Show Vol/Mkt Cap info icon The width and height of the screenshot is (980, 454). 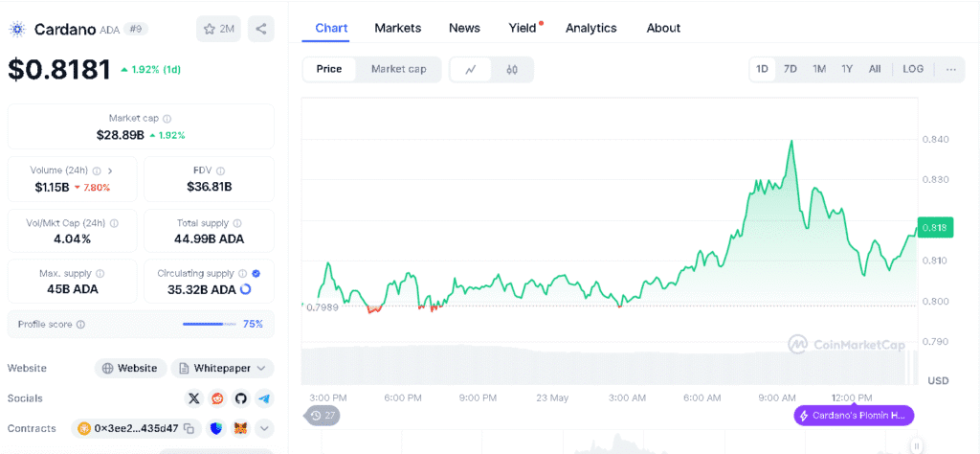pos(115,222)
